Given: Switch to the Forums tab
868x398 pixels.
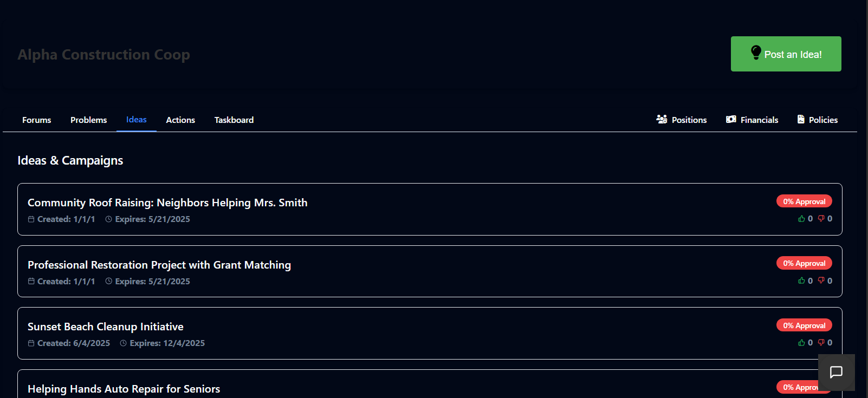Looking at the screenshot, I should point(37,120).
